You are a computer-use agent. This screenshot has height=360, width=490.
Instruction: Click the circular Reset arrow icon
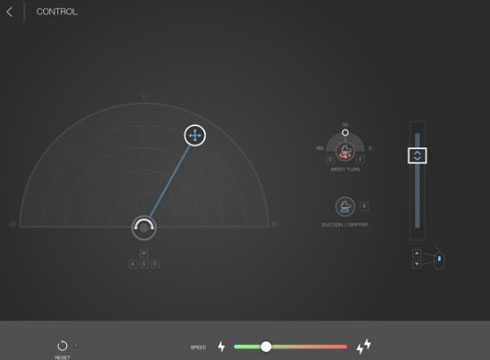tap(62, 346)
